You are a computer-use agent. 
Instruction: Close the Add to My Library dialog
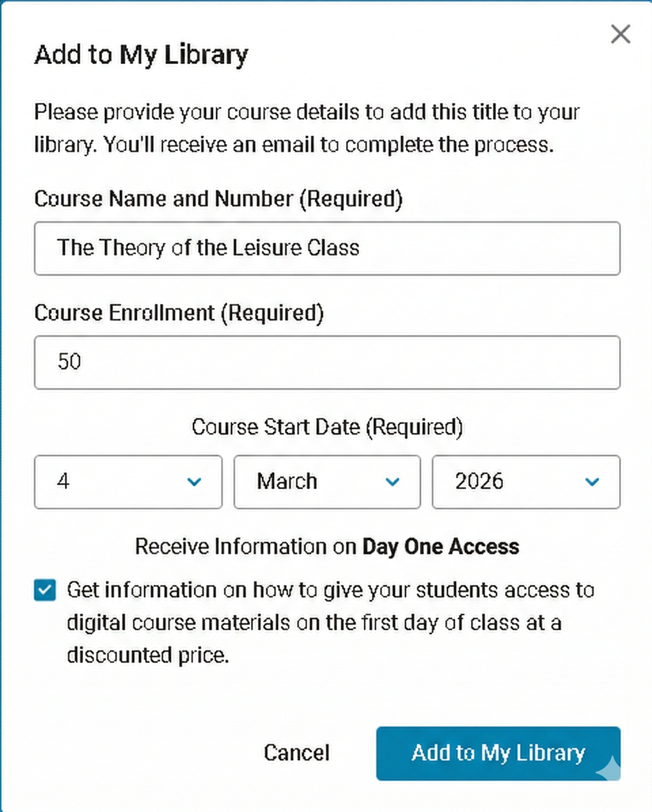pyautogui.click(x=620, y=34)
